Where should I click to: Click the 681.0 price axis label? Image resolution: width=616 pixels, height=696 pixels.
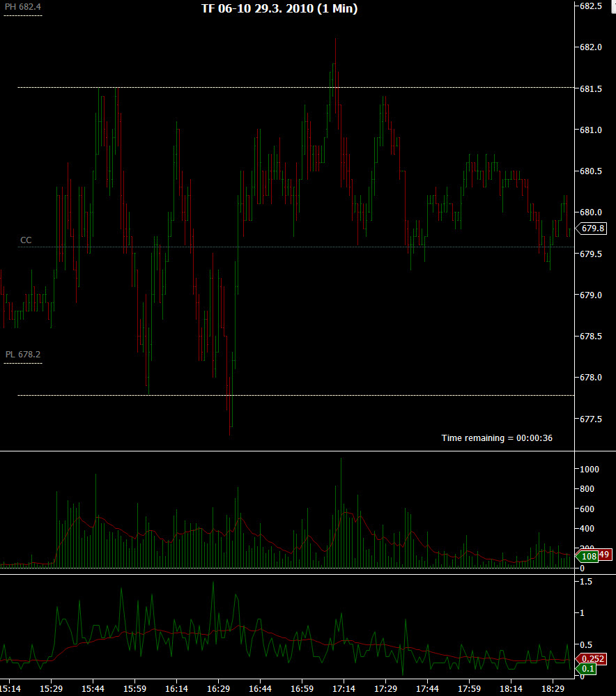pos(591,130)
